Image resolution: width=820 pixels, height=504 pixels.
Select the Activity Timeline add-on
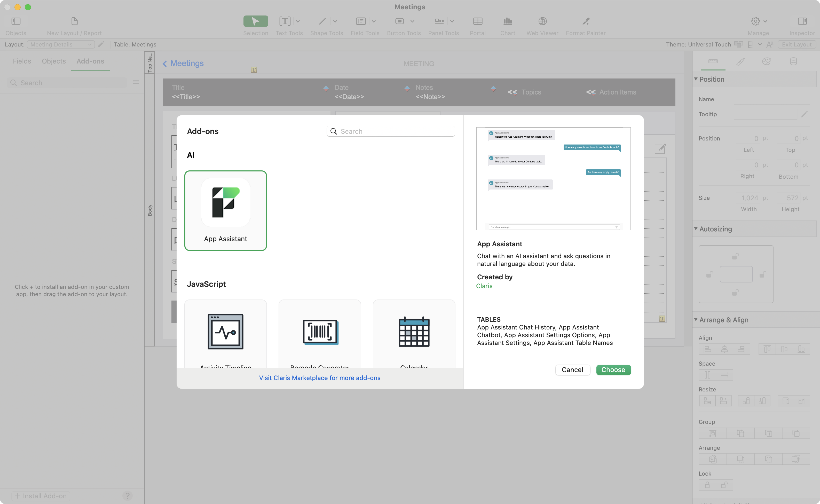coord(226,334)
